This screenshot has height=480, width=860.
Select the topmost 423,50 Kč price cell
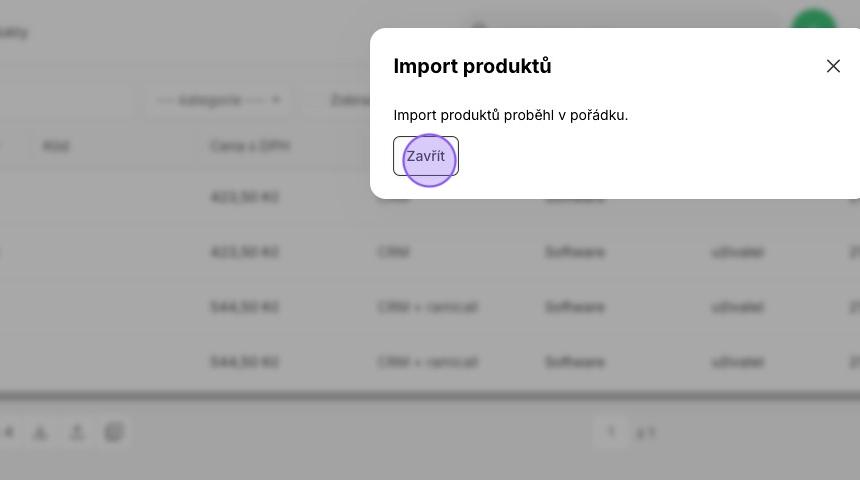click(x=245, y=197)
